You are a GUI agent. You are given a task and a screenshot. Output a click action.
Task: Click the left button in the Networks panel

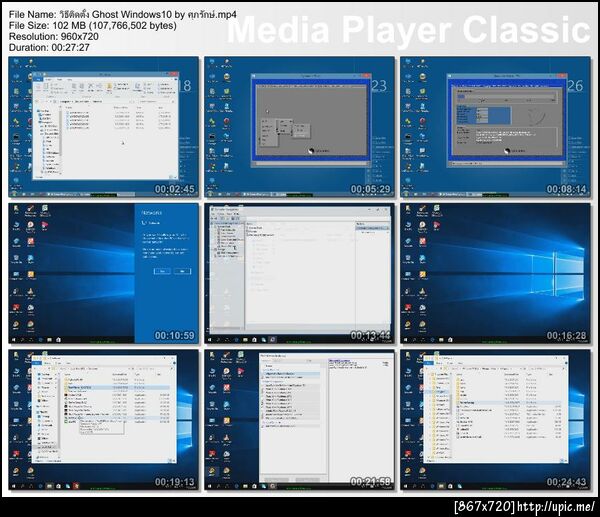[162, 271]
